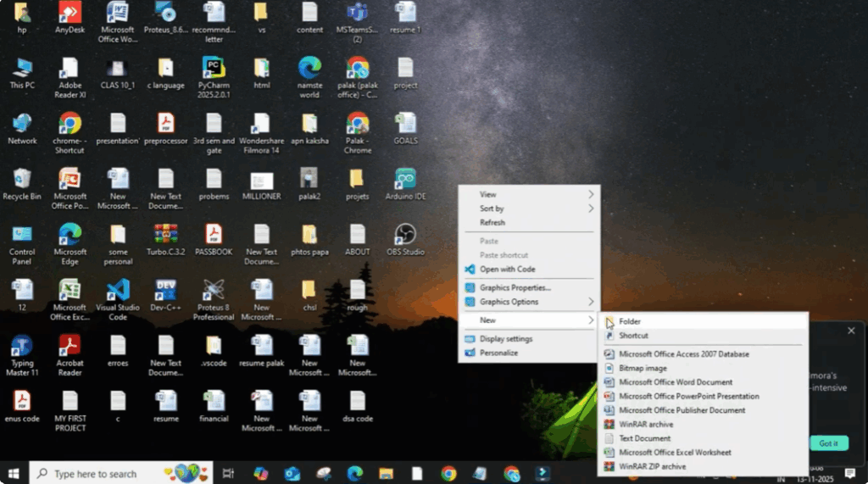Viewport: 868px width, 484px height.
Task: Create a new Text Document
Action: coord(703,438)
